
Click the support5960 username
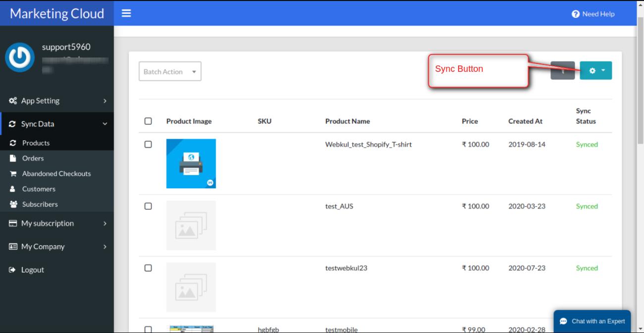point(66,47)
